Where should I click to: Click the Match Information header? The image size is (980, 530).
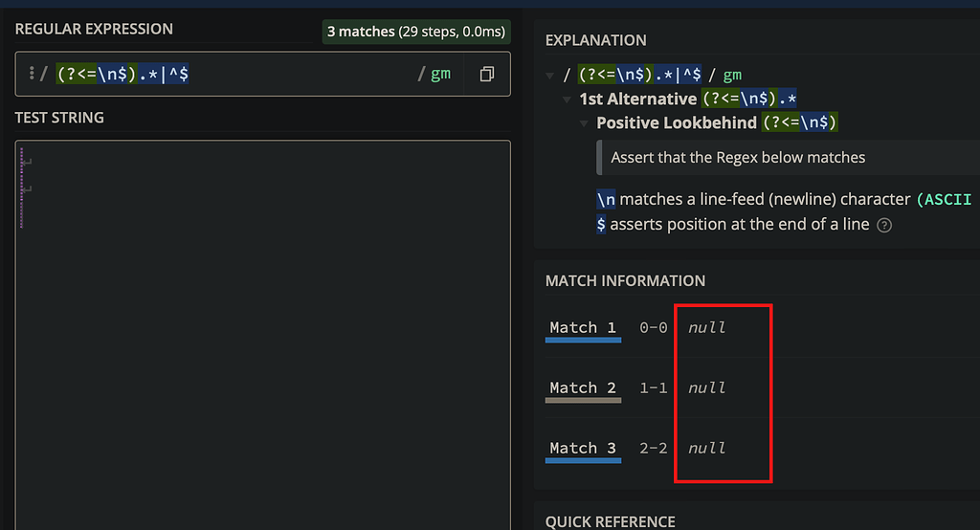(625, 280)
